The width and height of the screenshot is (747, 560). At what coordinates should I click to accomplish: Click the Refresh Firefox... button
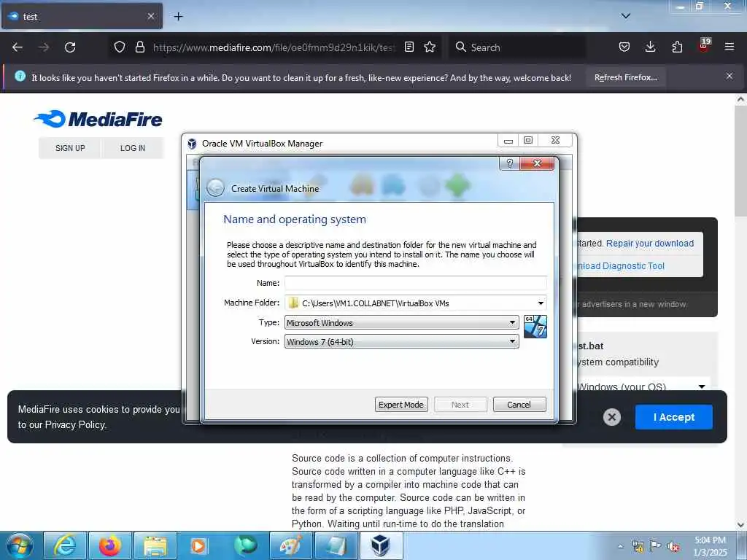625,77
